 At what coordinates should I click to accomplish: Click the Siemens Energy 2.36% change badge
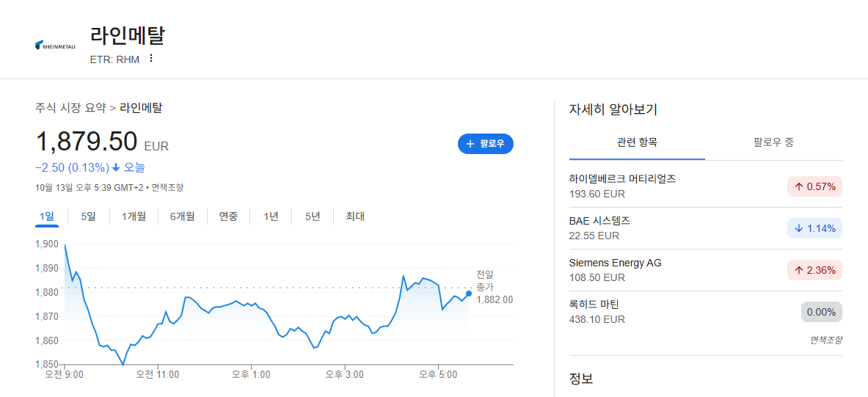[x=814, y=270]
